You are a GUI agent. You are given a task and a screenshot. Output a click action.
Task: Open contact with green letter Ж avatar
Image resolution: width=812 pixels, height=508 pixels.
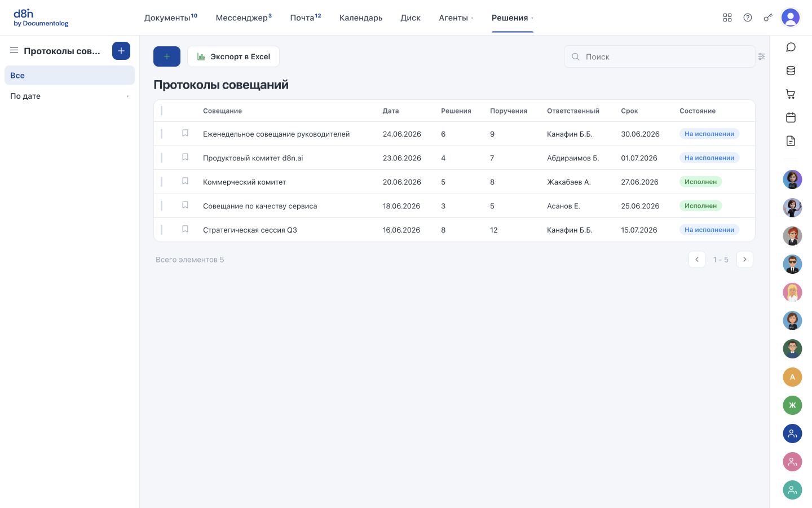coord(792,405)
